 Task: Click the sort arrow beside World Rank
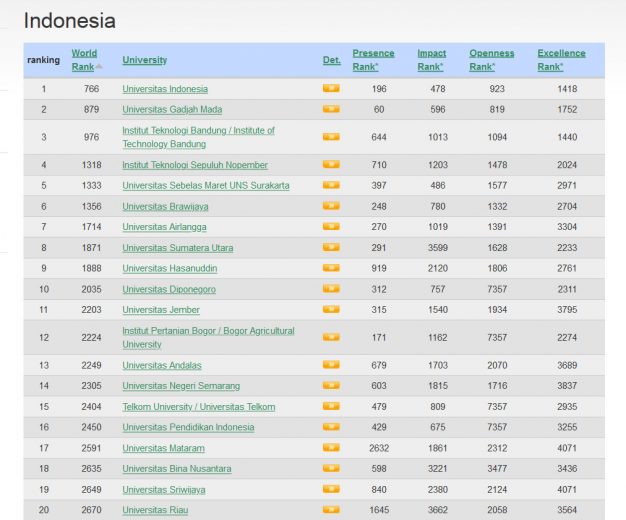[x=99, y=67]
